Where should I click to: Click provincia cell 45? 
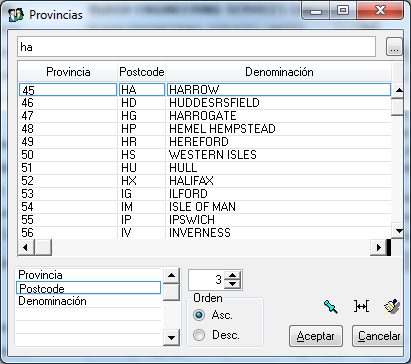68,90
